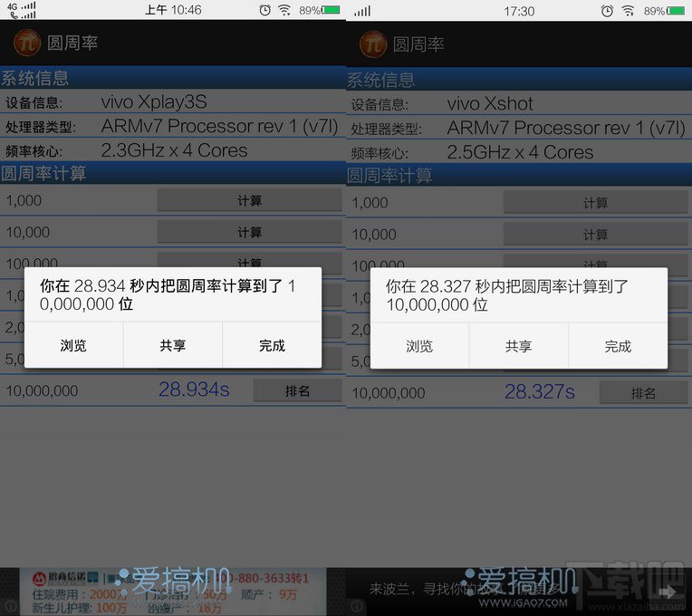This screenshot has width=692, height=616.
Task: Tap alarm clock icon in Xshot status bar
Action: (x=607, y=11)
